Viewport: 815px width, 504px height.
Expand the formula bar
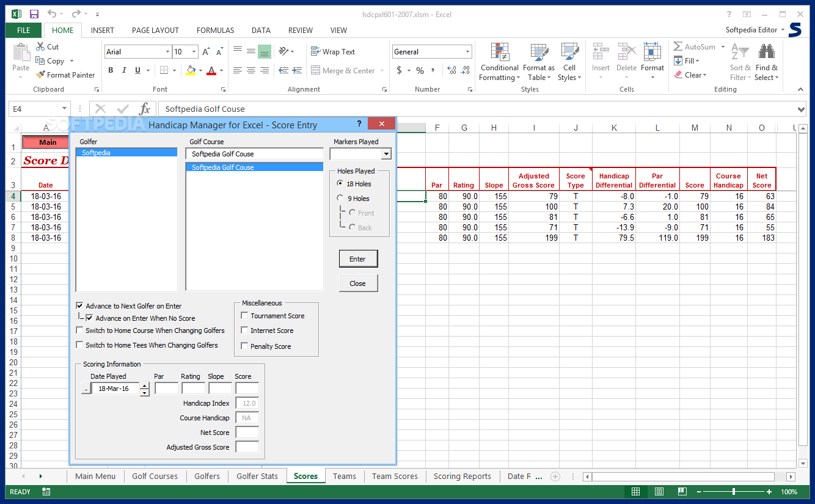802,109
